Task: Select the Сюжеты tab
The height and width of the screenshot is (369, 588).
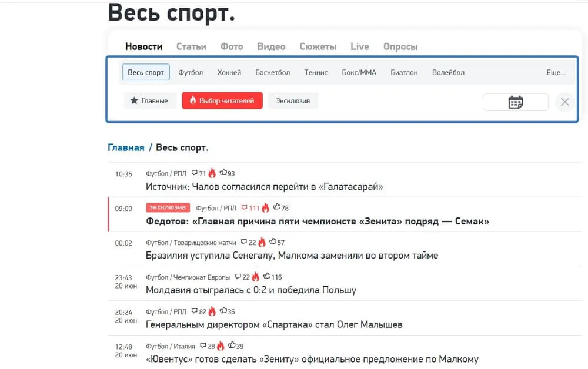Action: [318, 46]
